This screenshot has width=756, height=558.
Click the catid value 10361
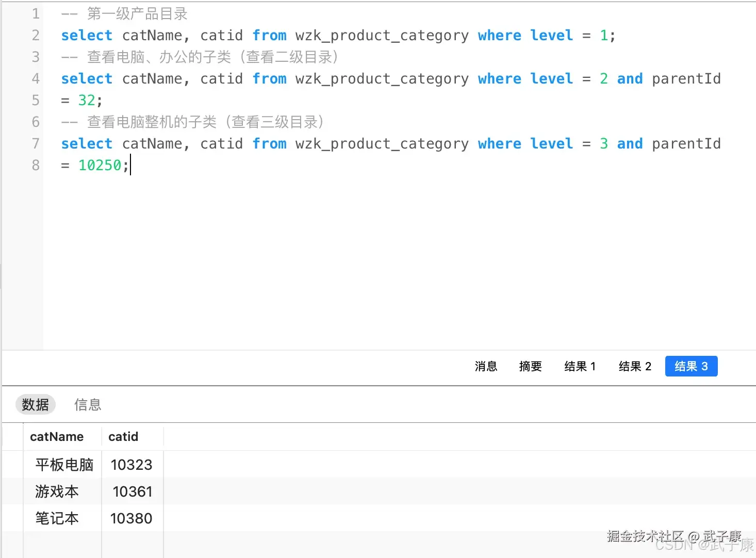(x=133, y=491)
